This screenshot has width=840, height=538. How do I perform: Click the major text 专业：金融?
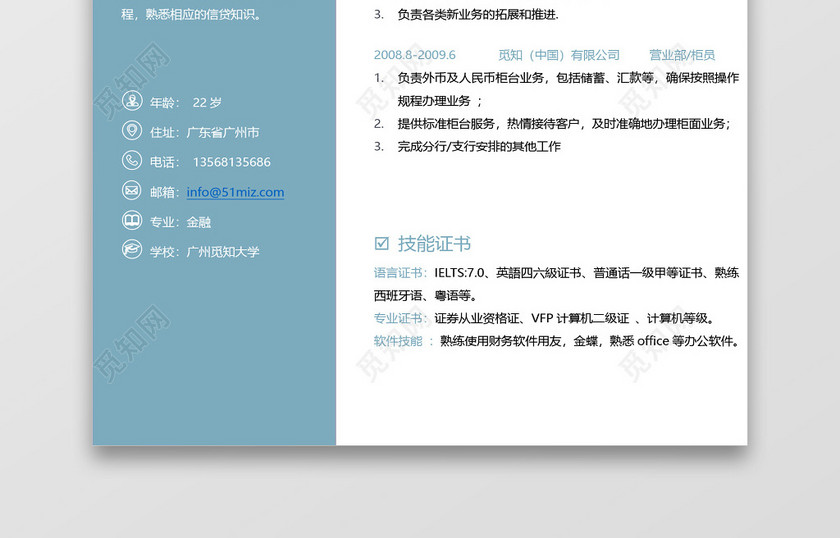[180, 222]
